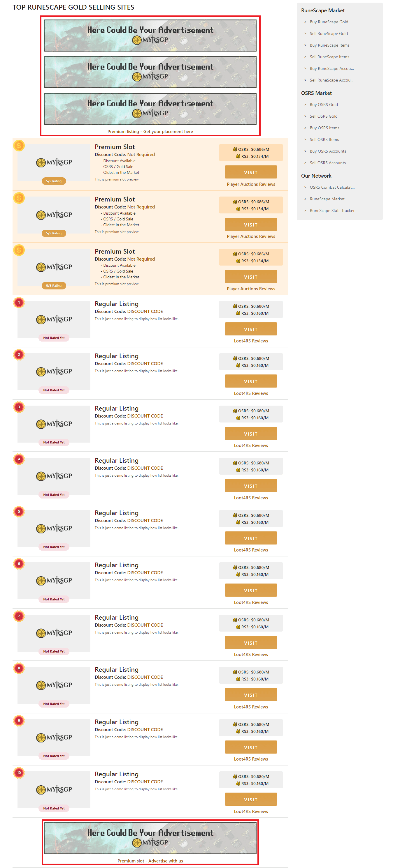Open Player Auctions Reviews on second Premium Slot

pos(251,236)
